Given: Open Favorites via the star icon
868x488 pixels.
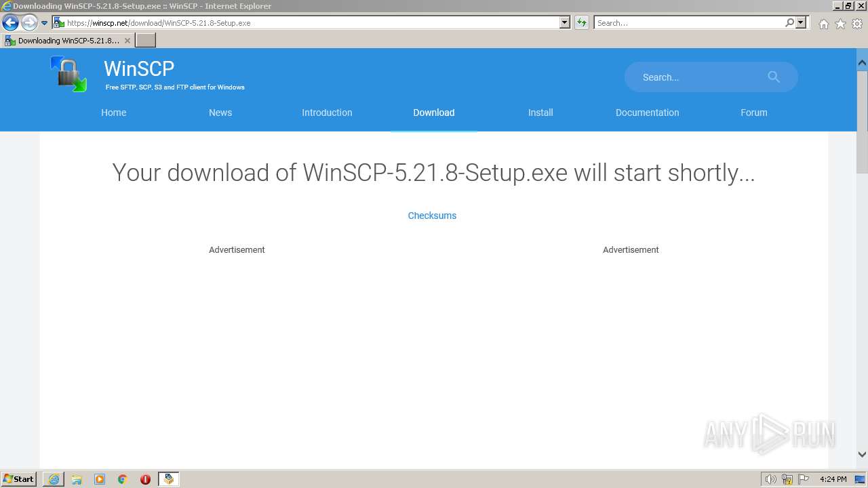Looking at the screenshot, I should 840,24.
